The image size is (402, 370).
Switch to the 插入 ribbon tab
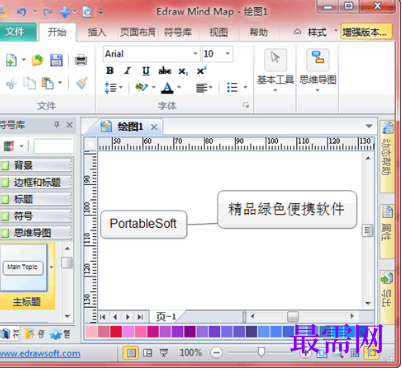(x=97, y=32)
